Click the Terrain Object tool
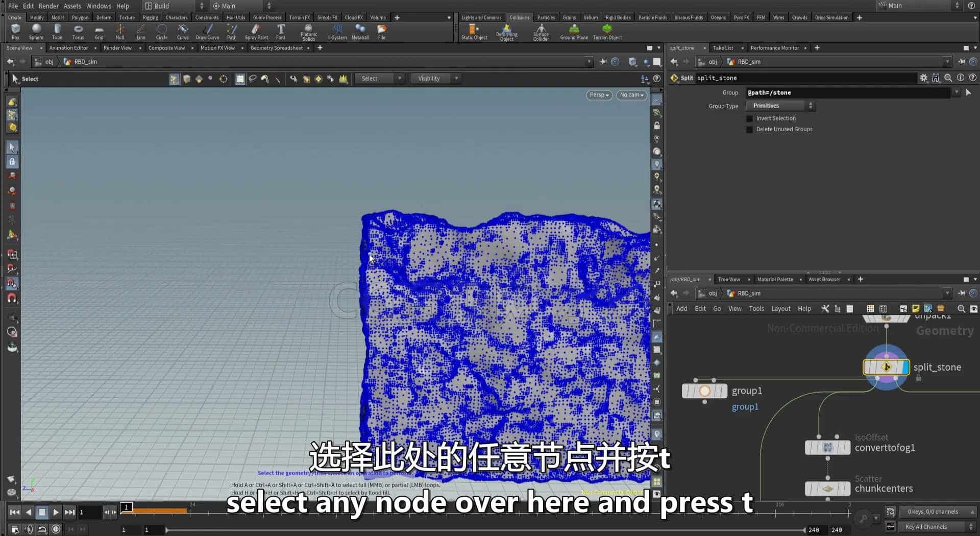Screen dimensions: 980x536 (x=607, y=32)
